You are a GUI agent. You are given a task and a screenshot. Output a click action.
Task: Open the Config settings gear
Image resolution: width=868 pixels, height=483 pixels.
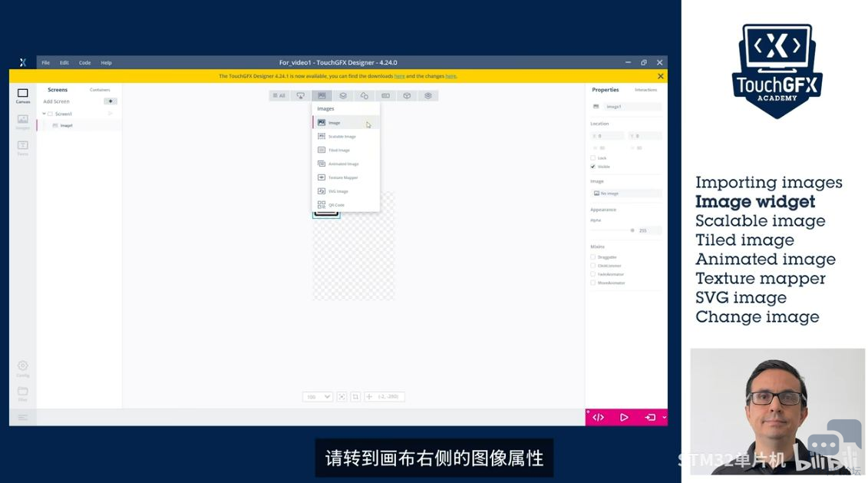coord(22,368)
